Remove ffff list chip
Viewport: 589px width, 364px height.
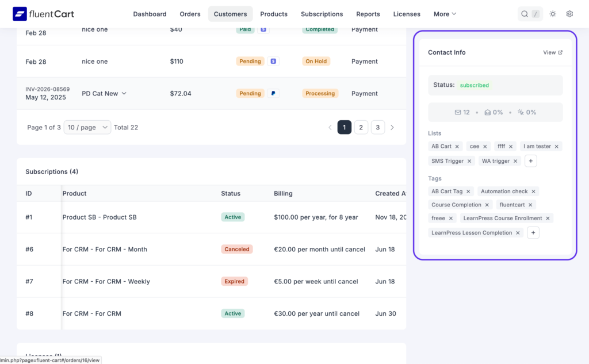(511, 147)
